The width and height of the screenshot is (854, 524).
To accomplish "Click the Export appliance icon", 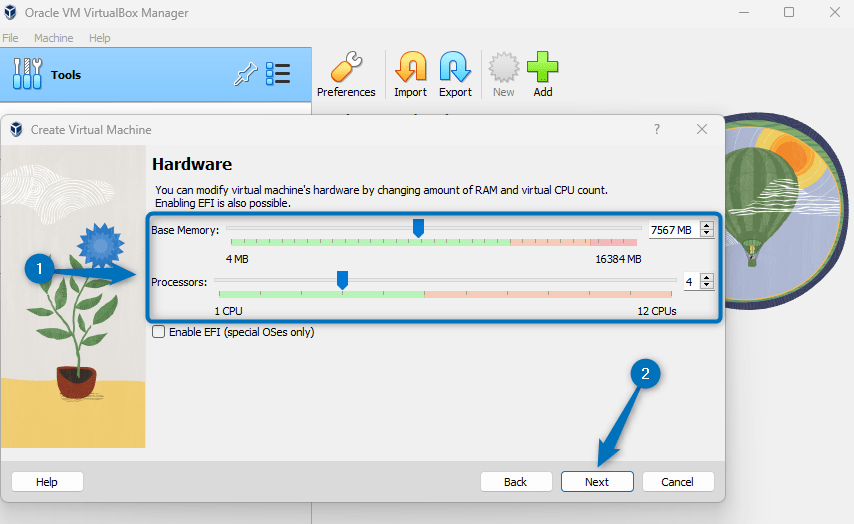I will 455,75.
